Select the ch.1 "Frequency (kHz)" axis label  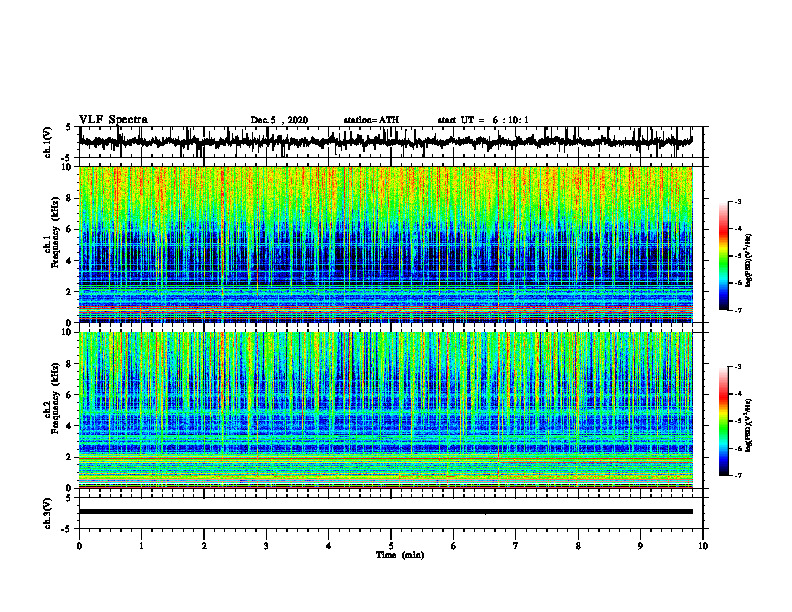(x=56, y=232)
